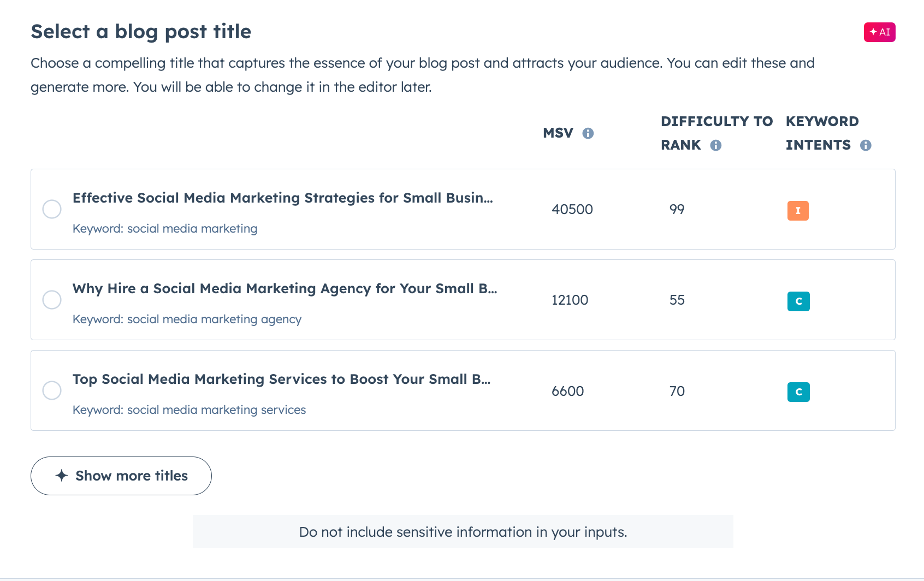Image resolution: width=924 pixels, height=581 pixels.
Task: Open the MSV info tooltip
Action: (x=589, y=133)
